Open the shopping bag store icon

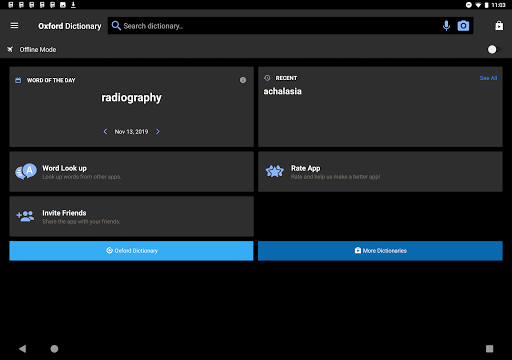tap(499, 26)
